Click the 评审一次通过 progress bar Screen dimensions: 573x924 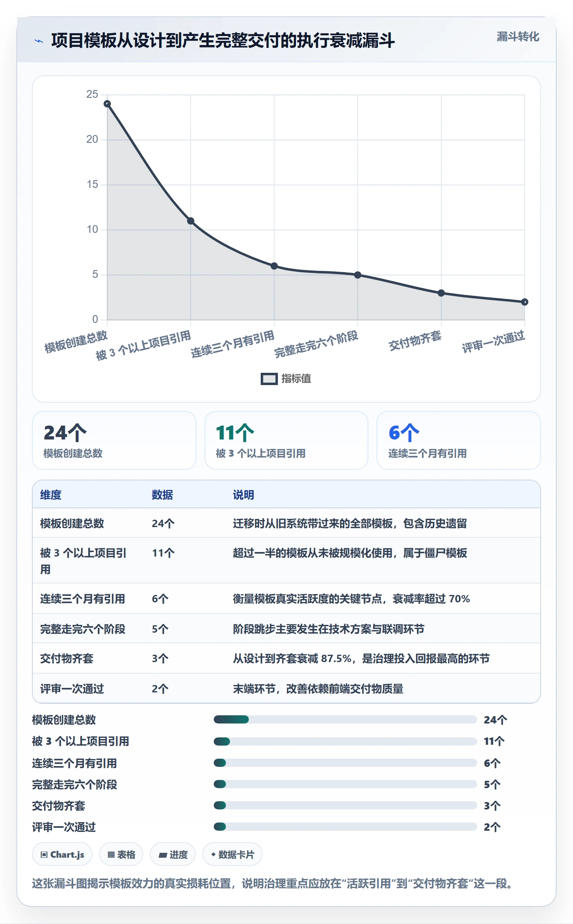click(345, 827)
